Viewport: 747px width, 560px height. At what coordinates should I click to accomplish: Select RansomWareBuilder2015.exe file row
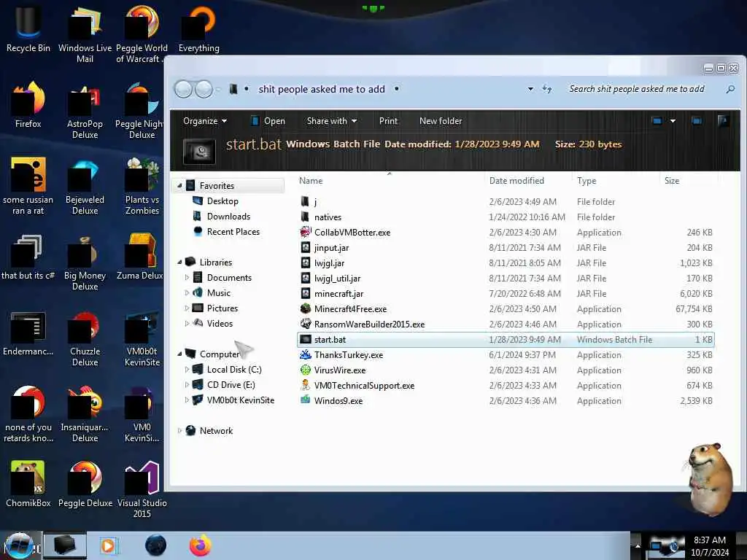(506, 324)
